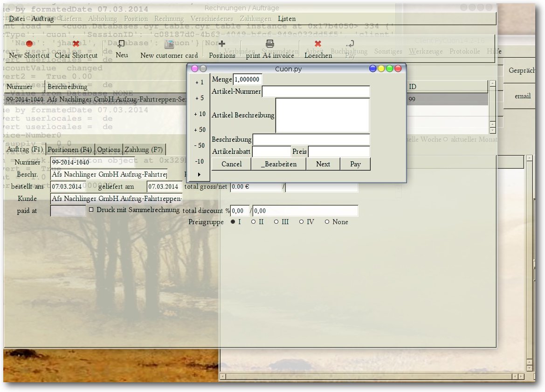Click the Pay toolbar icon
545x392 pixels.
point(350,44)
